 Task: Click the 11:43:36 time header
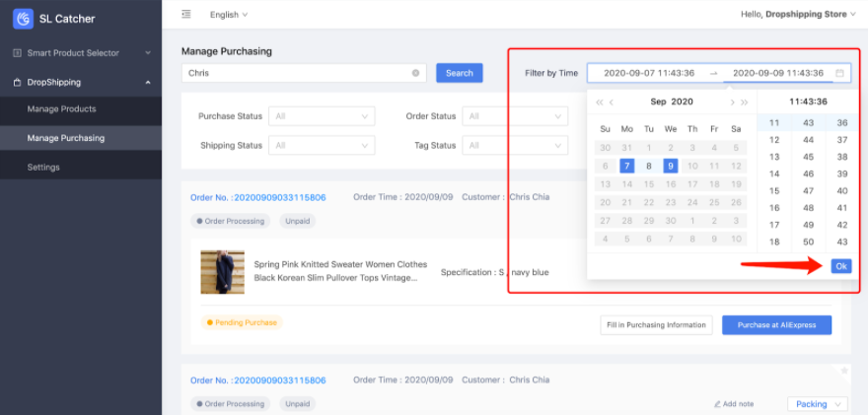[x=808, y=102]
